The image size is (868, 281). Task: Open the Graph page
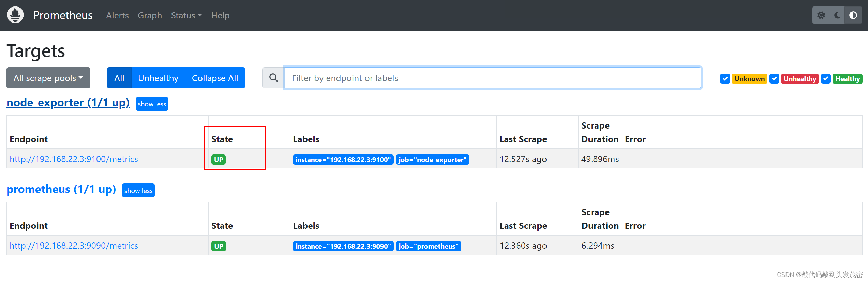(150, 15)
